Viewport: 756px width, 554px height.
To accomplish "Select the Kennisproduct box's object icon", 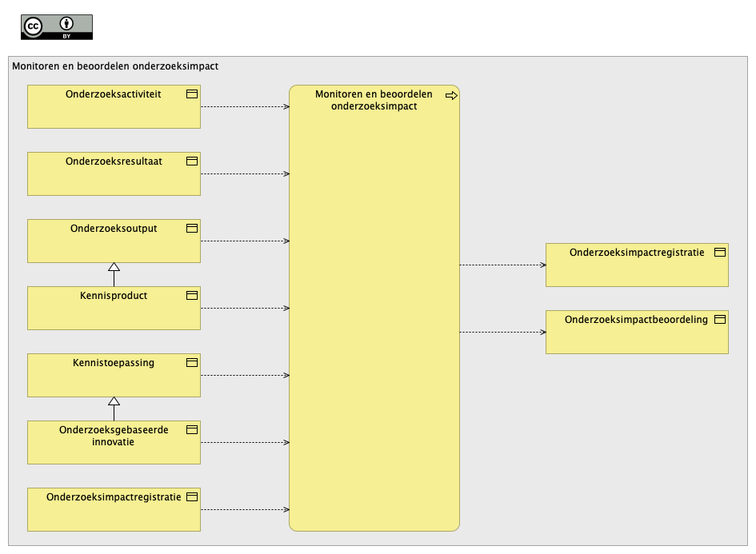I will tap(192, 295).
